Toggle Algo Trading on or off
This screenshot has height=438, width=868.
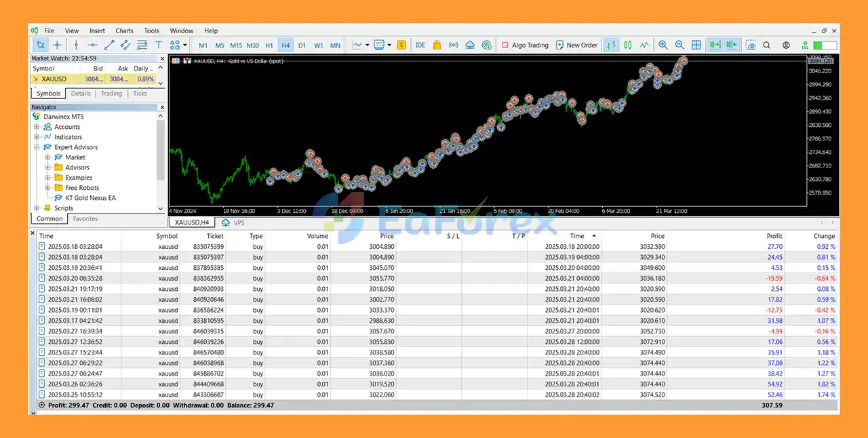[x=525, y=45]
